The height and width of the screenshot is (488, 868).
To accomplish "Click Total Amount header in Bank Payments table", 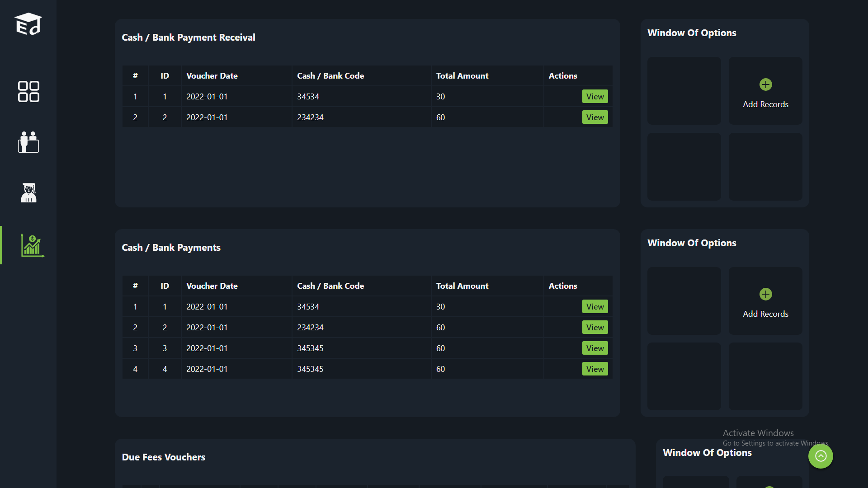I will pyautogui.click(x=462, y=286).
